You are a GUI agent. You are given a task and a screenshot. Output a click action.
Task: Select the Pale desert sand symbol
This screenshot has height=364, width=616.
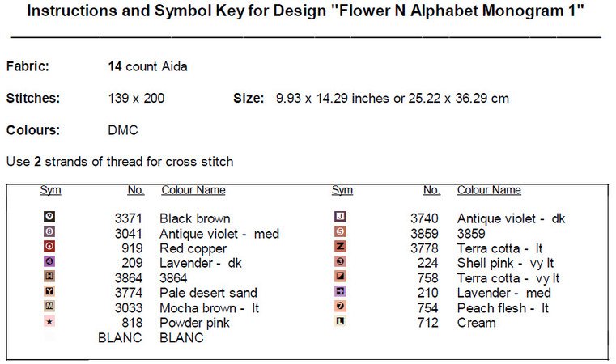coord(49,292)
